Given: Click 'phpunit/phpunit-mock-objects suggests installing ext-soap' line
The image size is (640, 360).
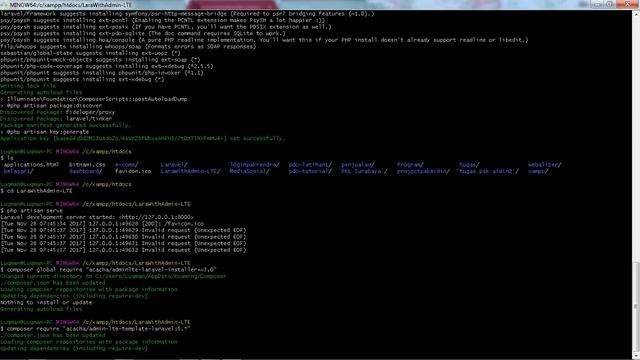Looking at the screenshot, I should (100, 60).
